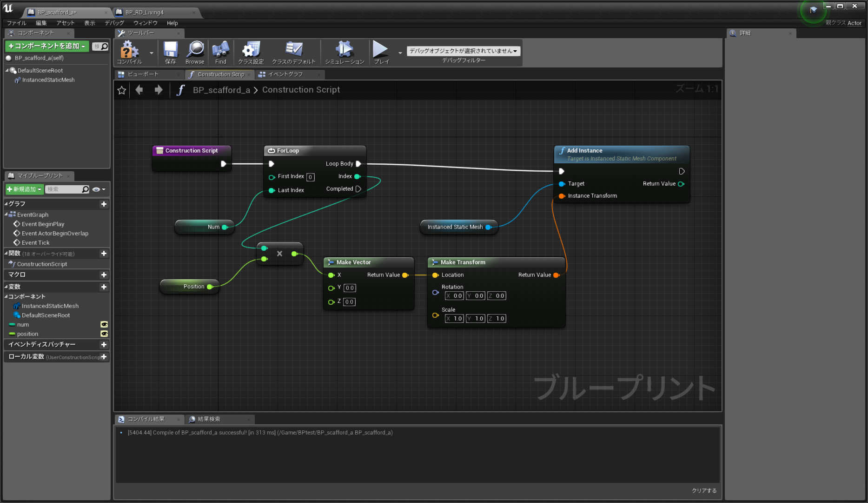Open the Debug menu
868x503 pixels.
(114, 23)
